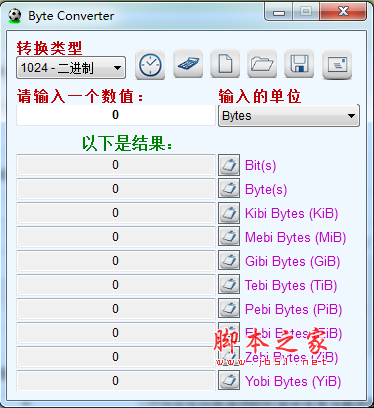374x408 pixels.
Task: Click the Tebi Bytes (TiB) label
Action: point(291,286)
